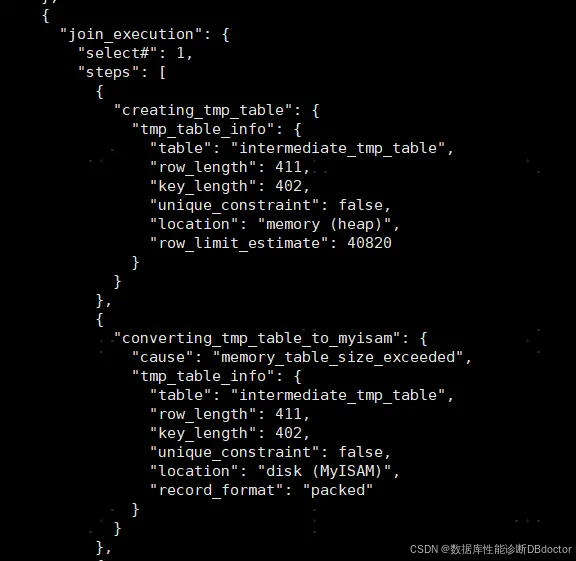This screenshot has width=576, height=561.
Task: Click the "memory_table_size_exceeded" cause value
Action: pos(338,357)
